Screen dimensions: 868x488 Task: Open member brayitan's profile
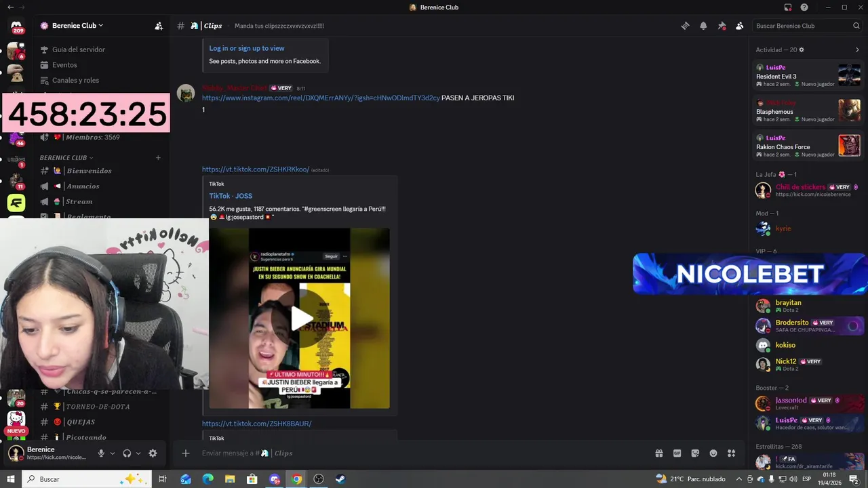[808, 306]
